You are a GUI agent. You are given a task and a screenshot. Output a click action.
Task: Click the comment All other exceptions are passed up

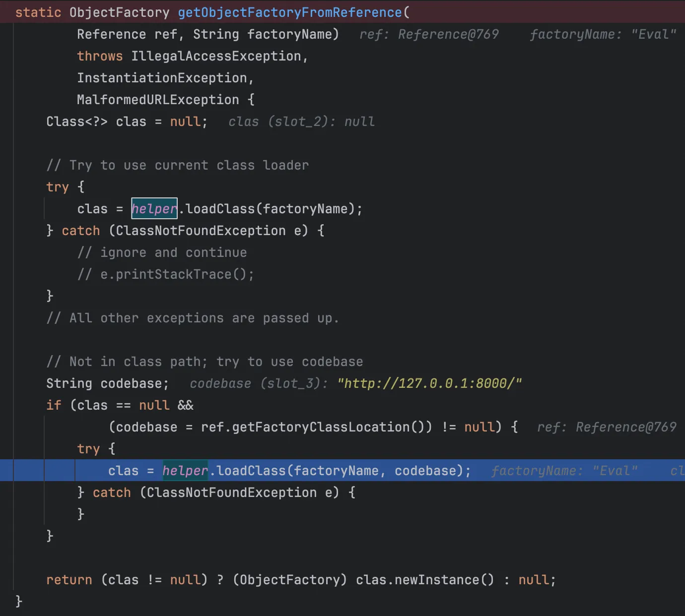click(193, 318)
